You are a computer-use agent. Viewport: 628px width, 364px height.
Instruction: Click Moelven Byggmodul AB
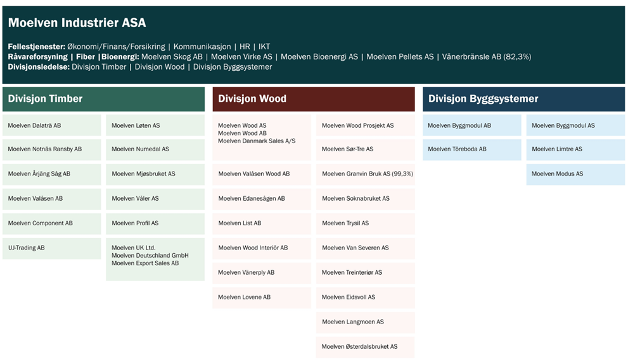click(x=472, y=125)
